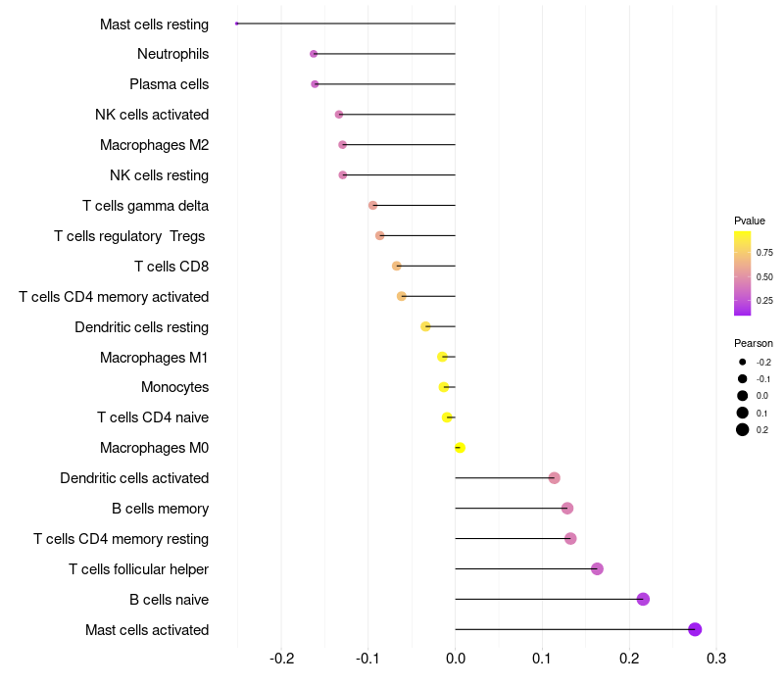This screenshot has height=686, width=784.
Task: Click the Pvalue color gradient bar
Action: point(742,273)
